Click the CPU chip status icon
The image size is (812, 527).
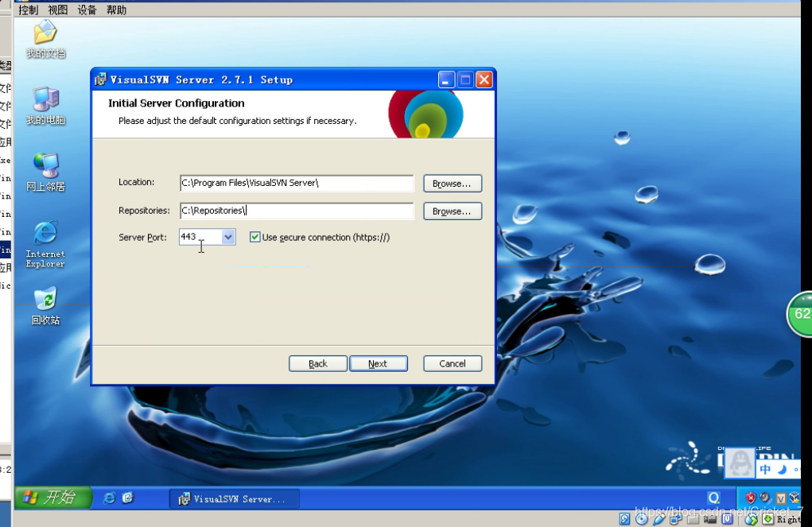(x=727, y=519)
